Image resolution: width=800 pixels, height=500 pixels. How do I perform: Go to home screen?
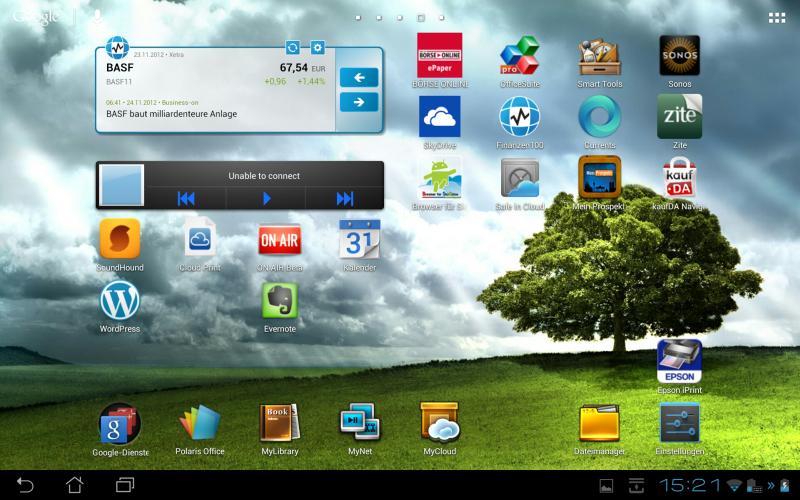click(74, 485)
